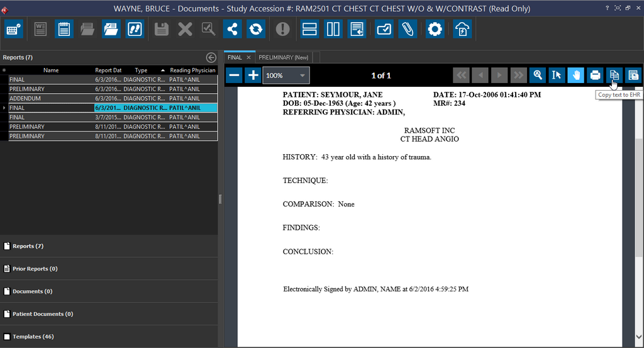Screen dimensions: 644x348
Task: Open settings with the gear icon
Action: (435, 29)
